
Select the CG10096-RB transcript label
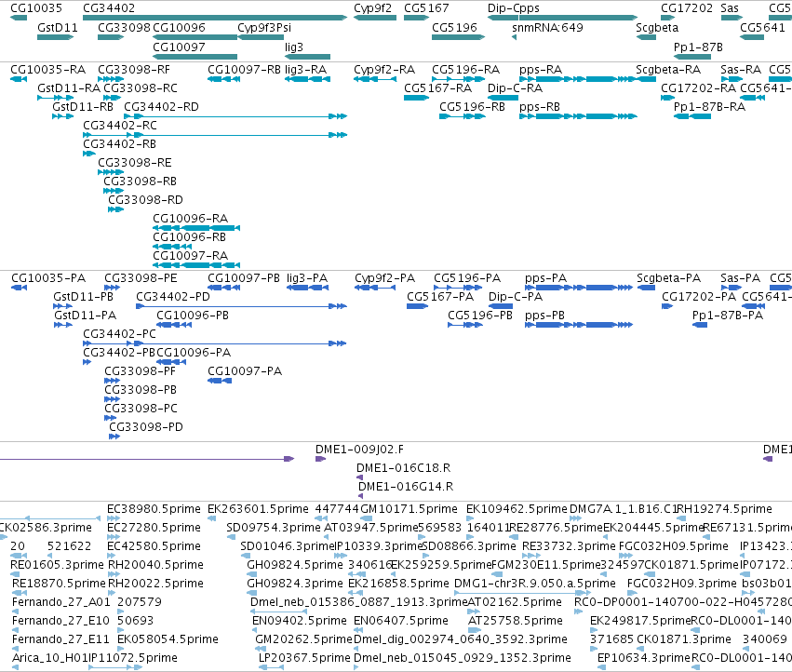coord(190,237)
